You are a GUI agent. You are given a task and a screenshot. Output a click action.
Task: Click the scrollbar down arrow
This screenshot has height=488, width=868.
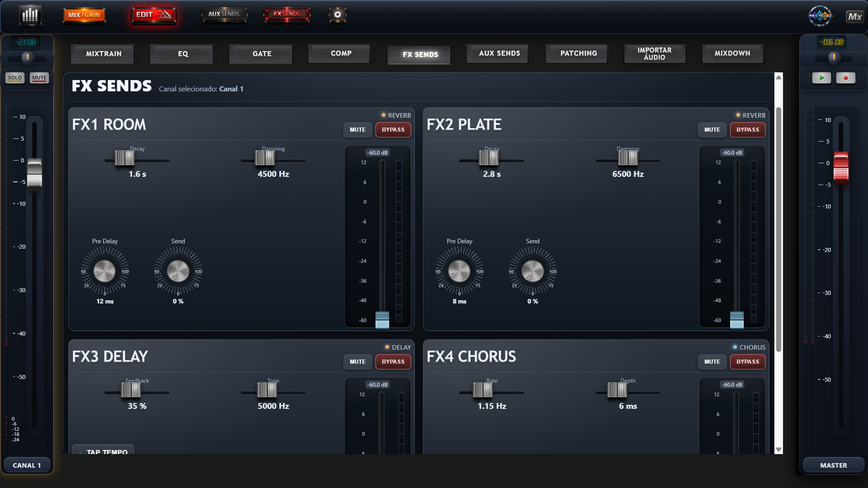coord(778,450)
